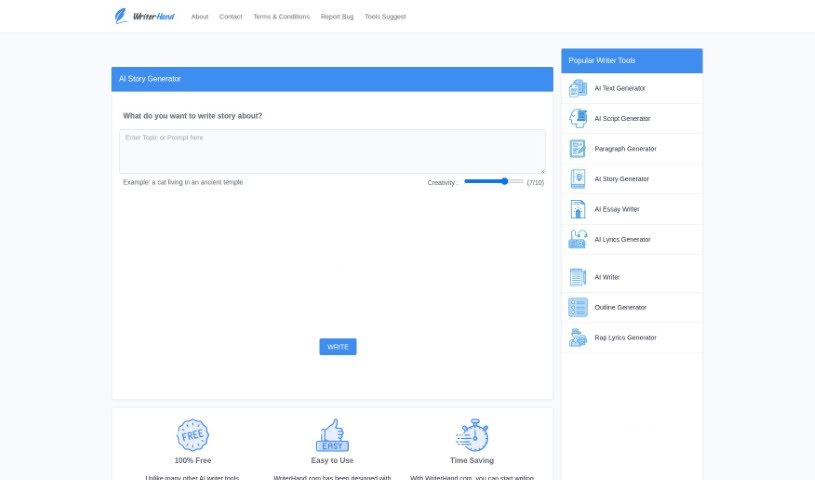Open the AI Text Generator link
Image resolution: width=815 pixels, height=480 pixels.
pyautogui.click(x=620, y=88)
